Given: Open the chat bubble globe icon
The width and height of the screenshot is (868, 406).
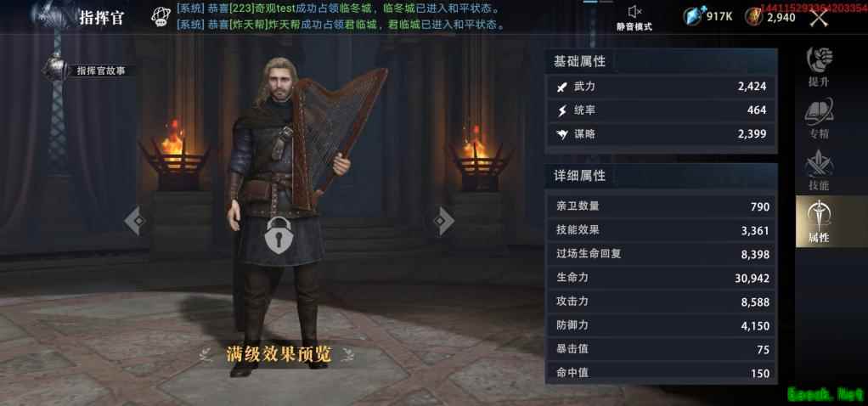Looking at the screenshot, I should pyautogui.click(x=161, y=17).
